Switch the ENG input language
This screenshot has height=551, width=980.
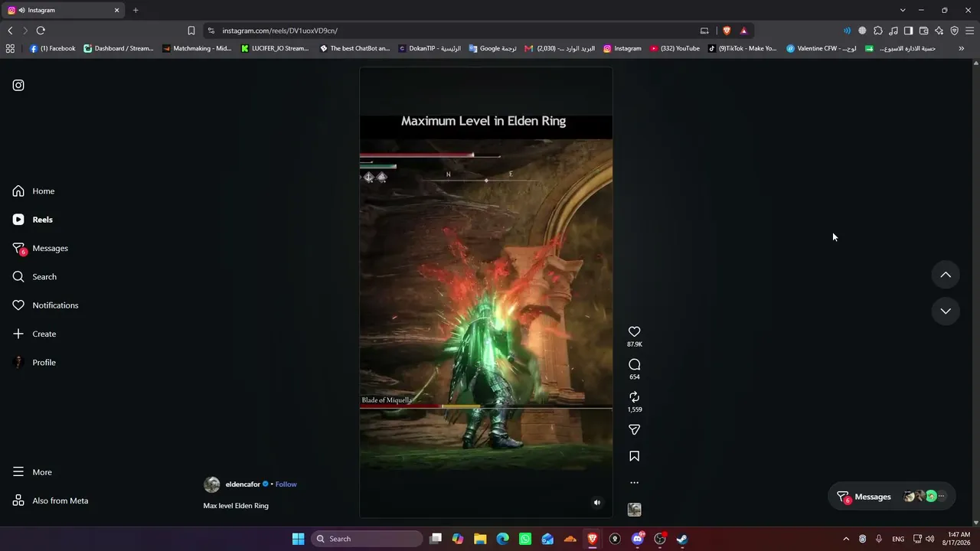point(898,539)
